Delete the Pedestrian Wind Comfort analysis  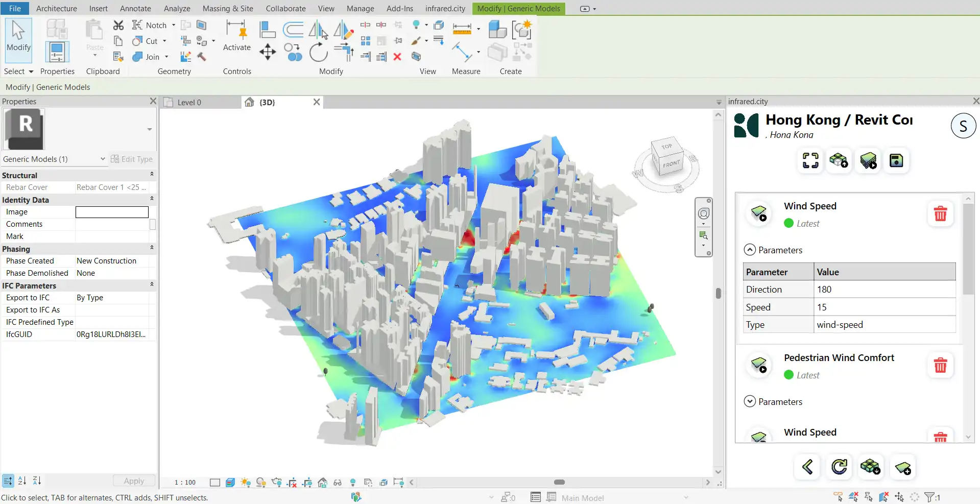(940, 365)
